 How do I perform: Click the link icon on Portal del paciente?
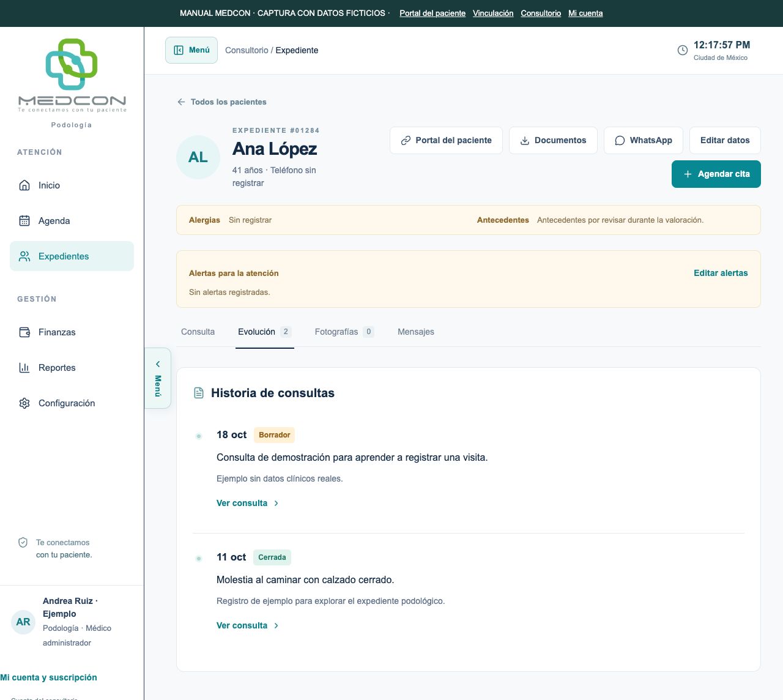coord(406,141)
